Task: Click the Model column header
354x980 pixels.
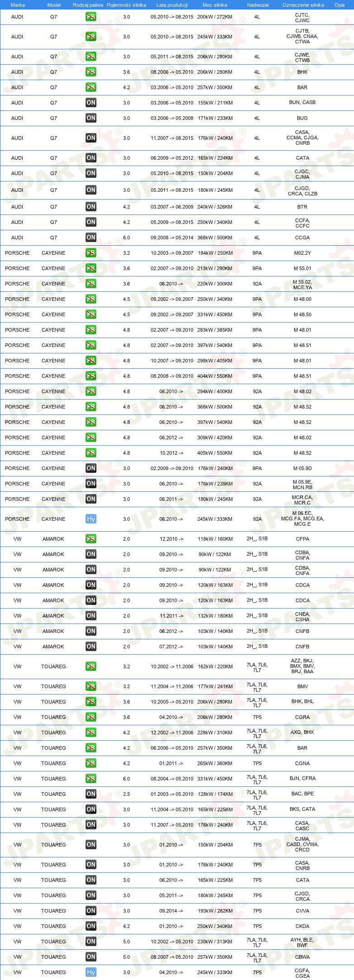Action: (54, 5)
